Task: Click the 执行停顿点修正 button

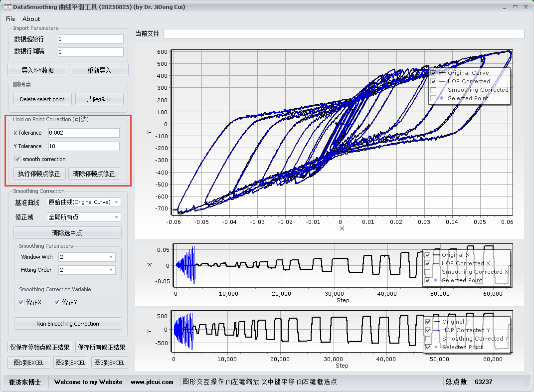Action: (39, 174)
